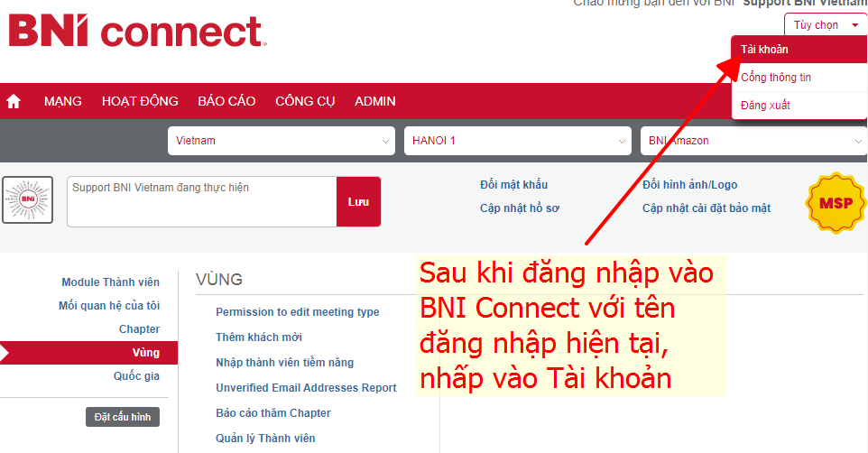Select Mối quan hệ của tôi
The height and width of the screenshot is (453, 868).
pyautogui.click(x=109, y=306)
